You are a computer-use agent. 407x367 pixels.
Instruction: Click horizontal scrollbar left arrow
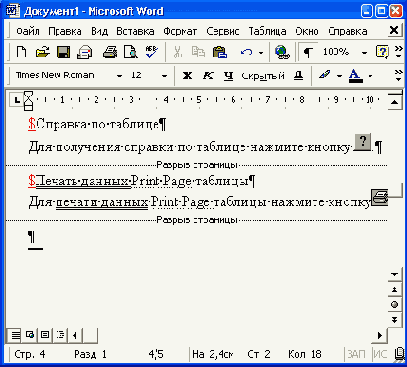pyautogui.click(x=75, y=335)
